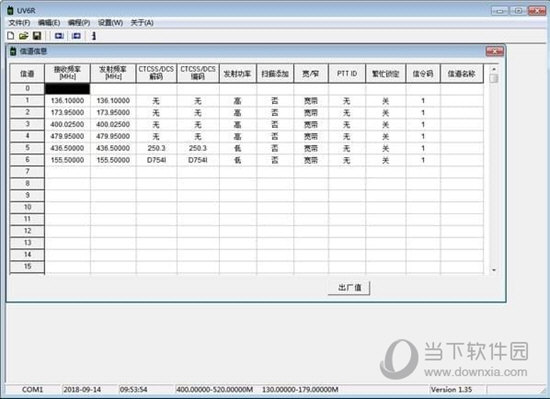The width and height of the screenshot is (550, 399).
Task: Click 130.00000-179.00000M in the status bar
Action: (300, 390)
